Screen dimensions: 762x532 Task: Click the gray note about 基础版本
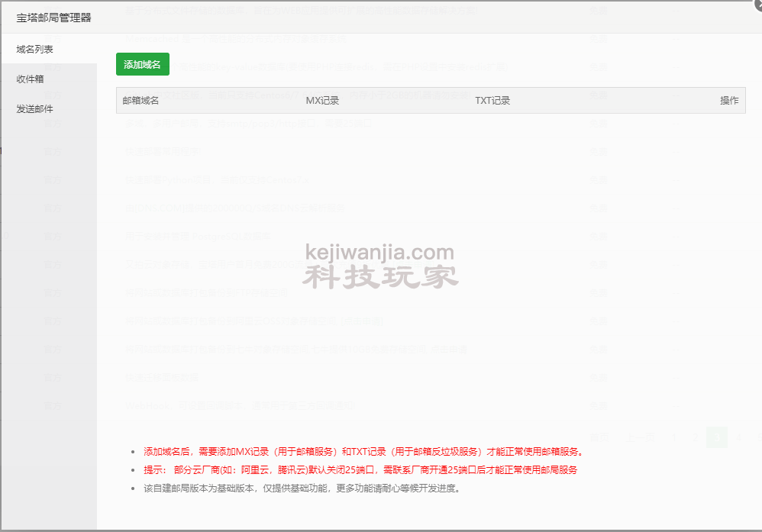pyautogui.click(x=302, y=488)
